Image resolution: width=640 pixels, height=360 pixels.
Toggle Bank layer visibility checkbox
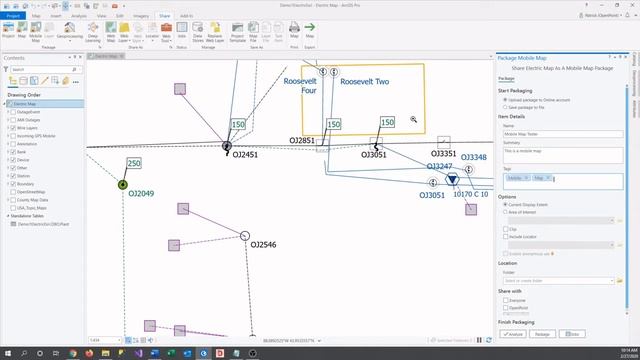pyautogui.click(x=13, y=152)
